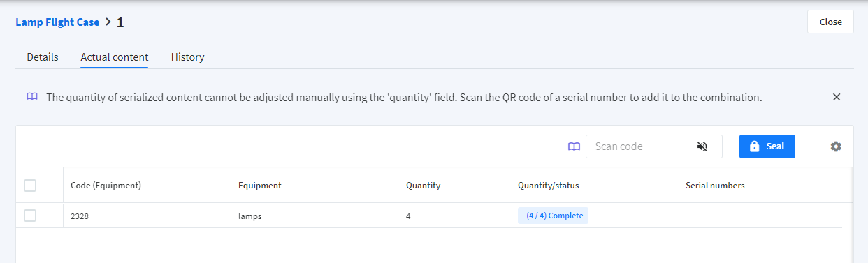Toggle the muted sound icon in scan field
Screen dimensions: 868x263
702,146
